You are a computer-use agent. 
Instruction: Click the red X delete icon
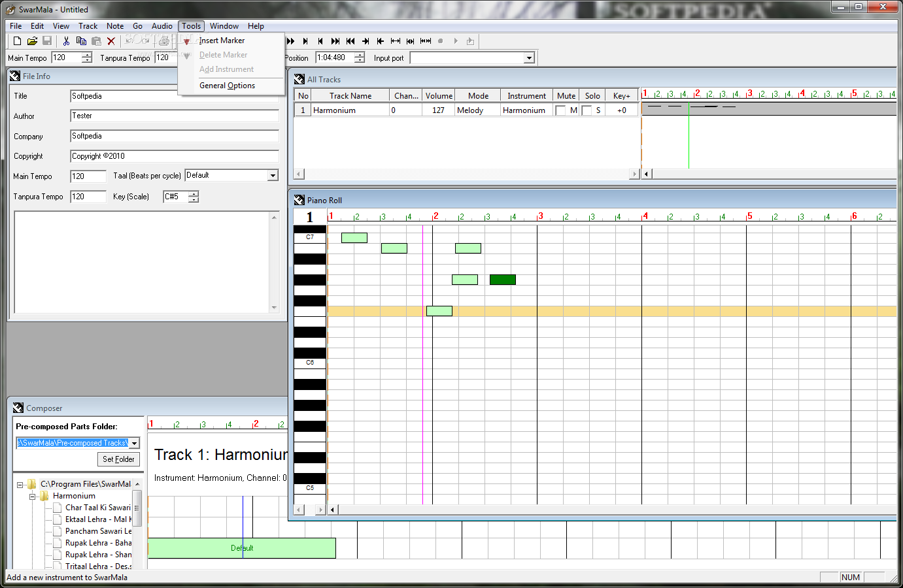click(x=111, y=41)
